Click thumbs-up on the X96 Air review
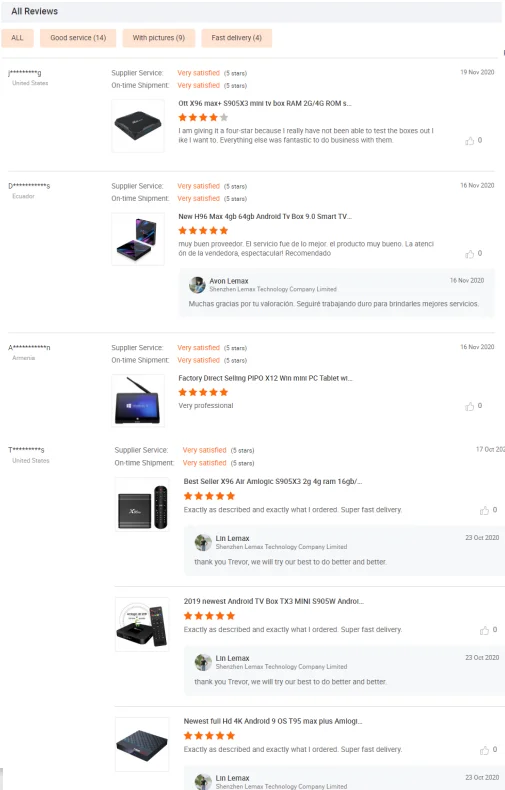 pos(484,510)
